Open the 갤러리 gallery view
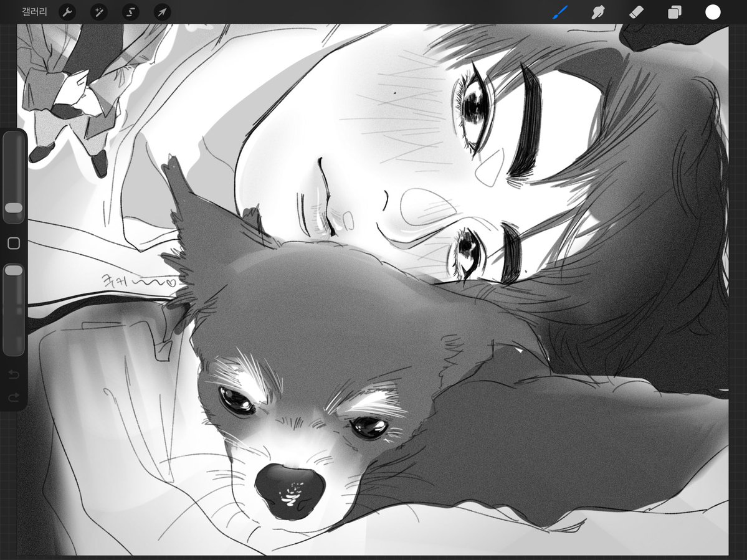Image resolution: width=747 pixels, height=560 pixels. click(x=35, y=12)
